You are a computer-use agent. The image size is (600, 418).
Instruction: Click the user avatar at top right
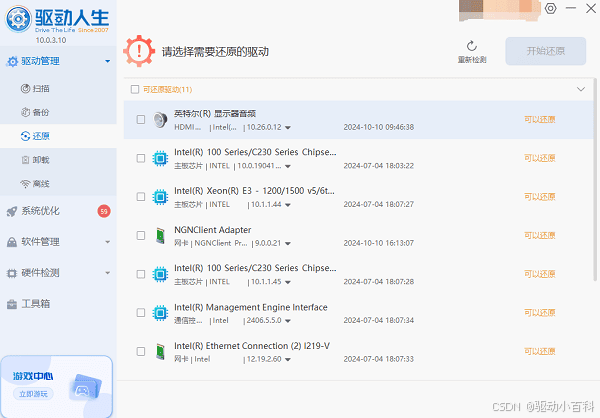[499, 10]
